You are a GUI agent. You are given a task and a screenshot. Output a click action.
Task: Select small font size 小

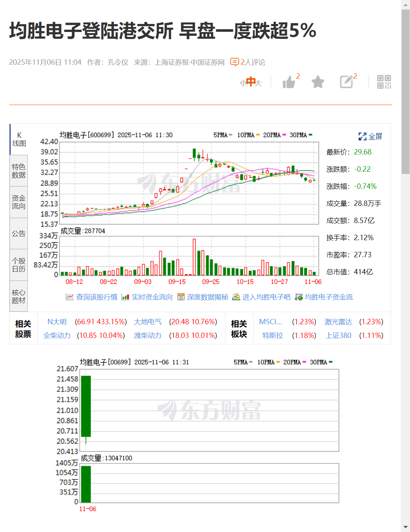242,83
